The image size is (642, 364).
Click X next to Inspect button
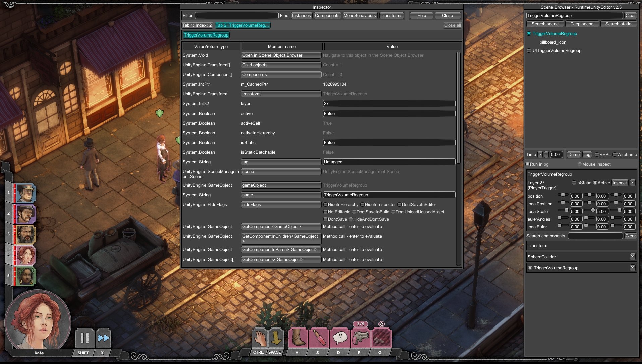tap(632, 183)
